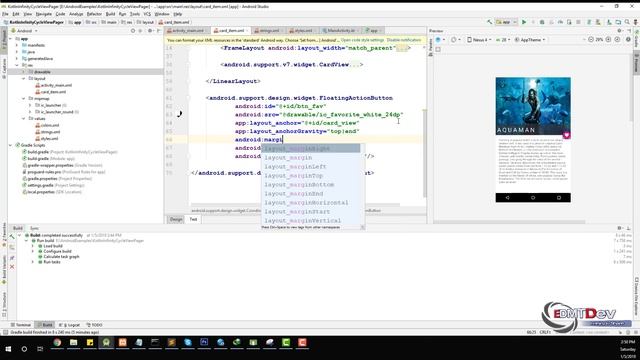Collapse the res folder in project tree
Image resolution: width=640 pixels, height=360 pixels.
[17, 65]
